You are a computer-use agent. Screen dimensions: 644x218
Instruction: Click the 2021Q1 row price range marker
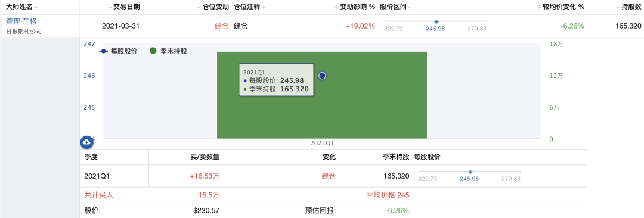tap(470, 172)
